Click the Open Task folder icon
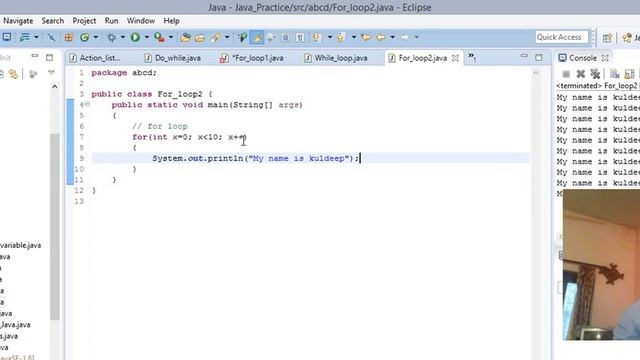 (200, 38)
